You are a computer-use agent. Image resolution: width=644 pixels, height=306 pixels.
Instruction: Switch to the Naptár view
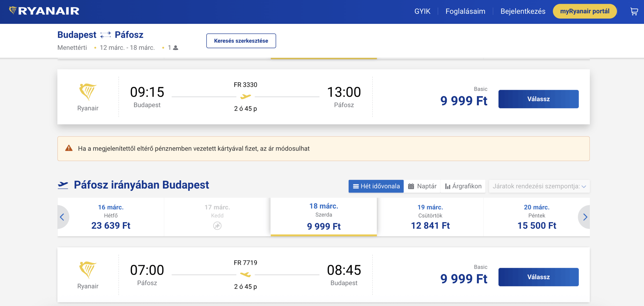coord(422,186)
